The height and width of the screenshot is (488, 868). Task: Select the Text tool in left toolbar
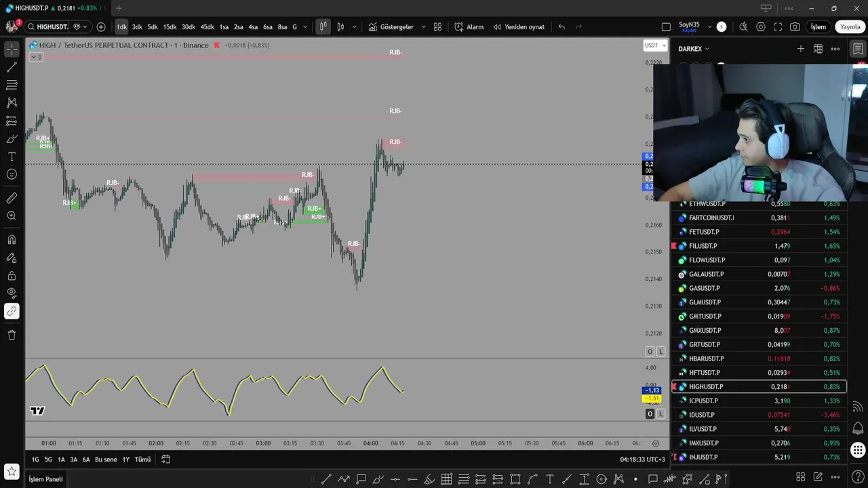[12, 156]
